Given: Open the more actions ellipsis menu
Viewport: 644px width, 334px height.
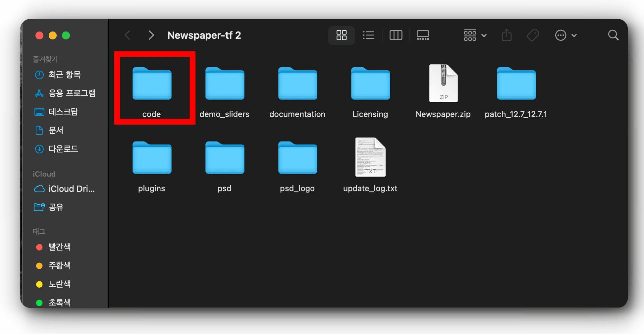Looking at the screenshot, I should [565, 35].
